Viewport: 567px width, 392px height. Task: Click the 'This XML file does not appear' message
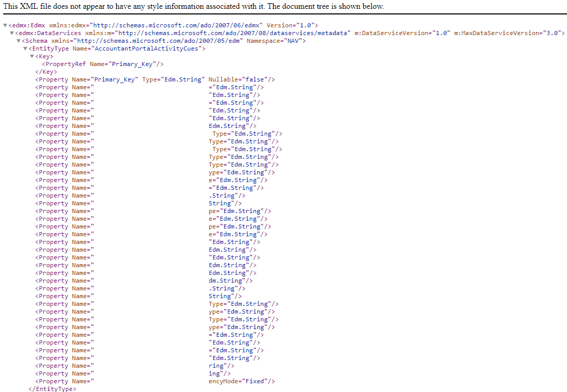(194, 6)
